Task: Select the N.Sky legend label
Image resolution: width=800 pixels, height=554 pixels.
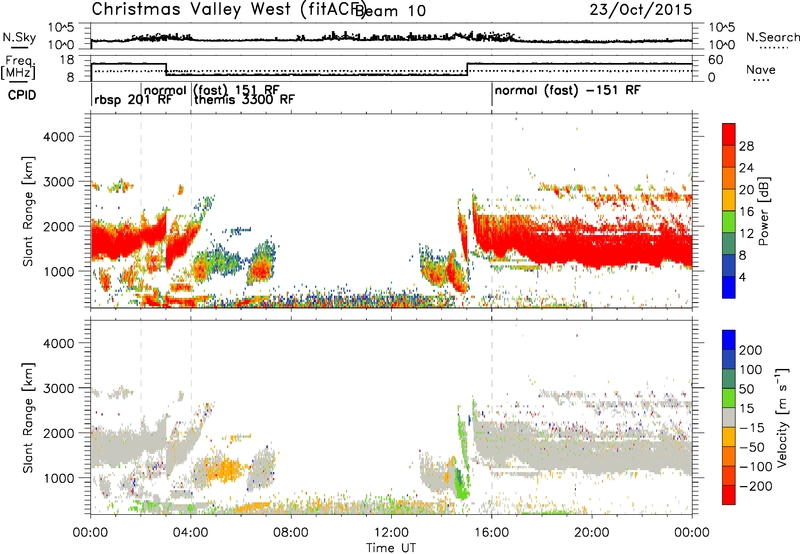Action: pos(19,37)
